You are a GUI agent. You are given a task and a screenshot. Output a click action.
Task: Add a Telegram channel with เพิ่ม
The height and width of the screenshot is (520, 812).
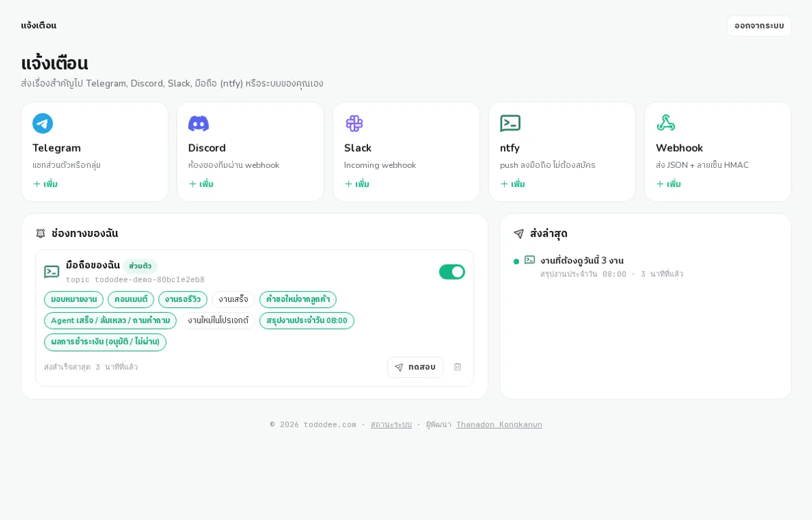coord(45,184)
